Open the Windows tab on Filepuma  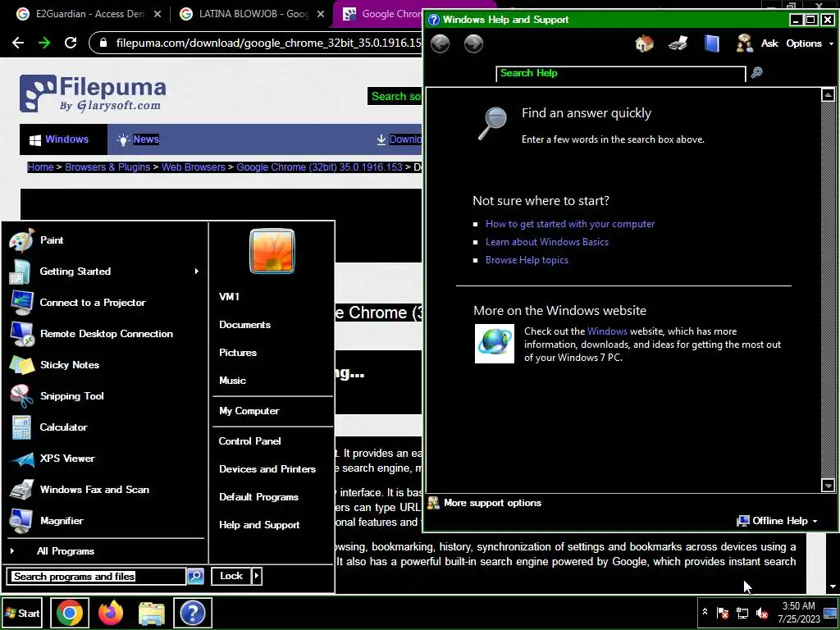(63, 139)
